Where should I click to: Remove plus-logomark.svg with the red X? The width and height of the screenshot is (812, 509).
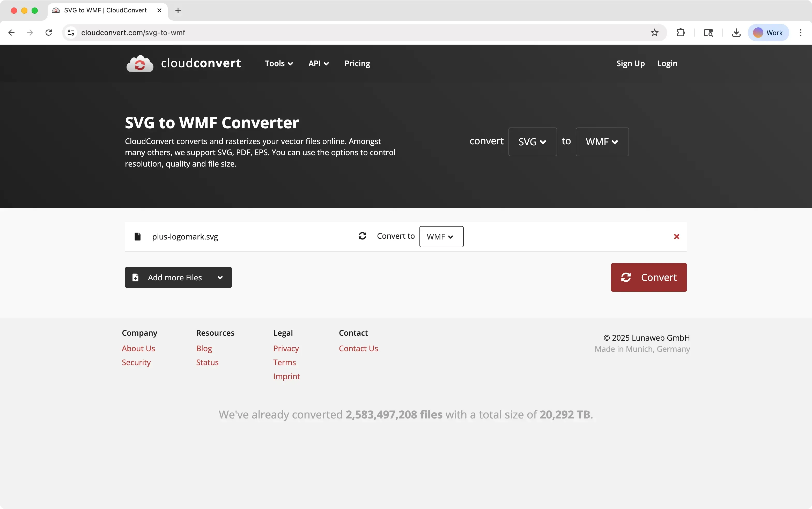pyautogui.click(x=677, y=237)
